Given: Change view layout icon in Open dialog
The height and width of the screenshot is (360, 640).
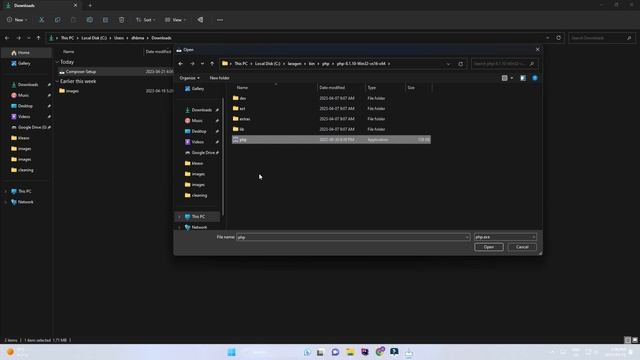Looking at the screenshot, I should [x=504, y=78].
